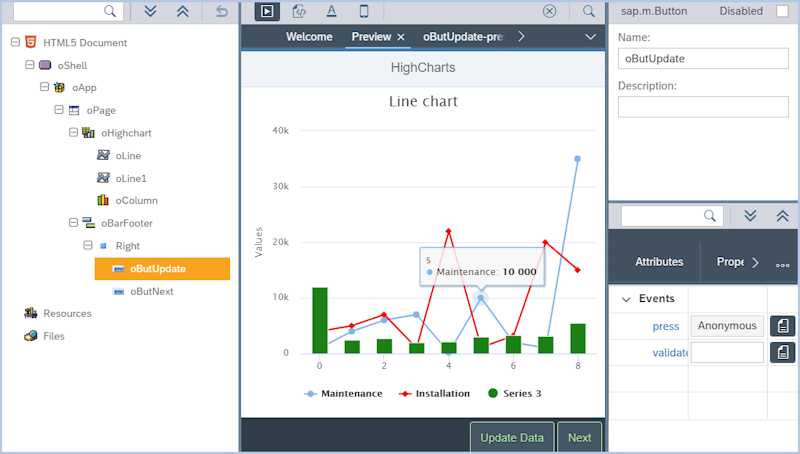Click the text translation 'A' icon
The height and width of the screenshot is (454, 800).
click(332, 11)
